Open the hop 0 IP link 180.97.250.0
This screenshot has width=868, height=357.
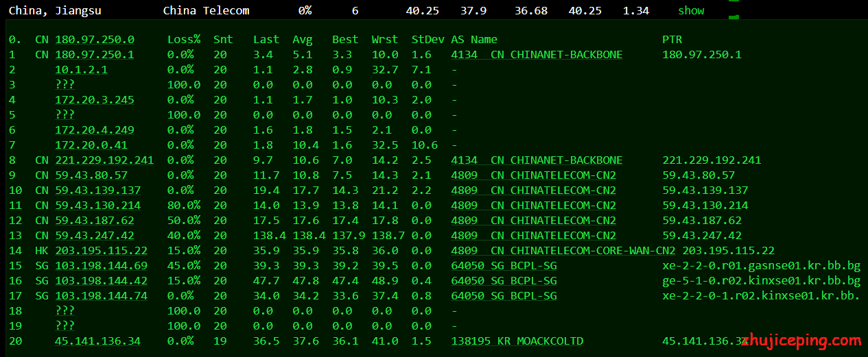95,40
